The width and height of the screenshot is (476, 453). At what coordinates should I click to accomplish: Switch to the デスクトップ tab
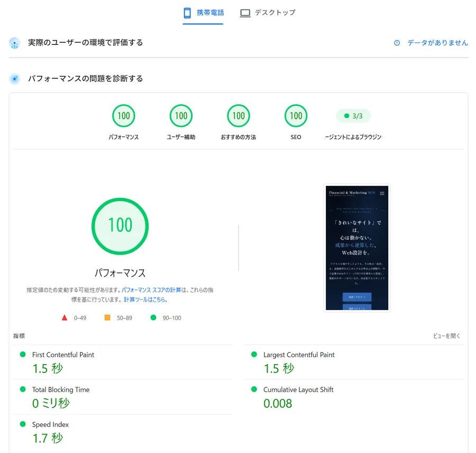tap(268, 13)
